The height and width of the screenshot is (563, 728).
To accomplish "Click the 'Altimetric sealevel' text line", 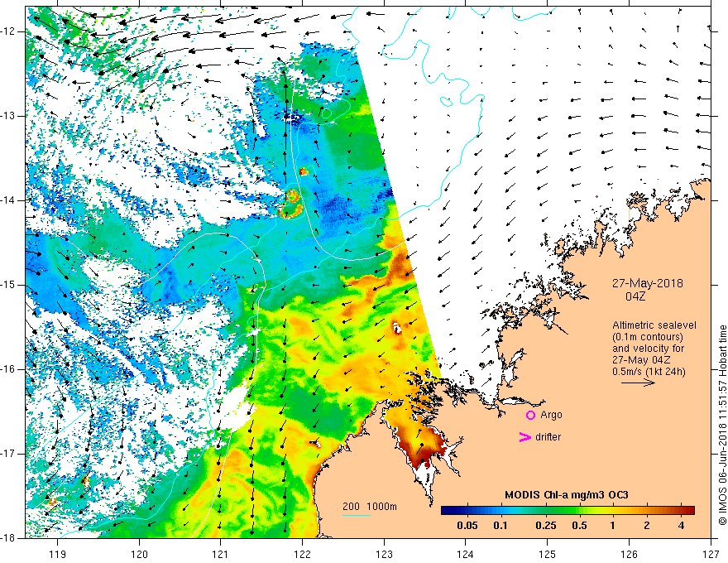I will [654, 325].
